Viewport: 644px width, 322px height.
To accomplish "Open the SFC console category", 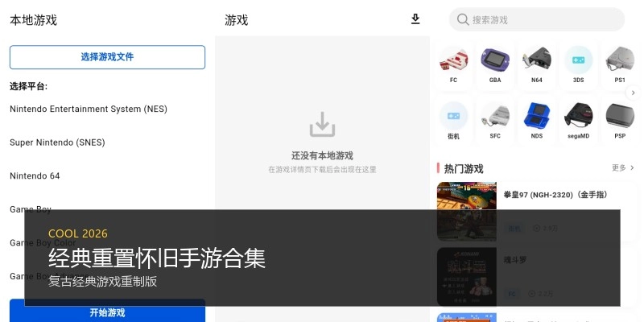I will click(495, 121).
